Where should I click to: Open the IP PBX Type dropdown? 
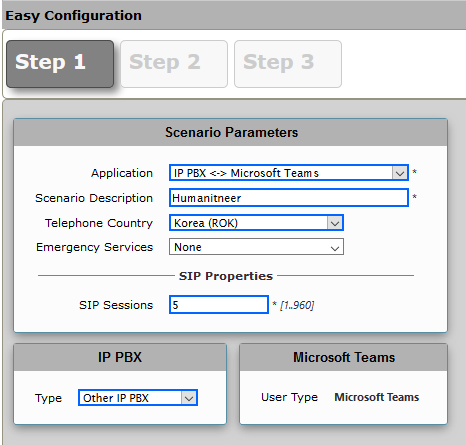[138, 398]
